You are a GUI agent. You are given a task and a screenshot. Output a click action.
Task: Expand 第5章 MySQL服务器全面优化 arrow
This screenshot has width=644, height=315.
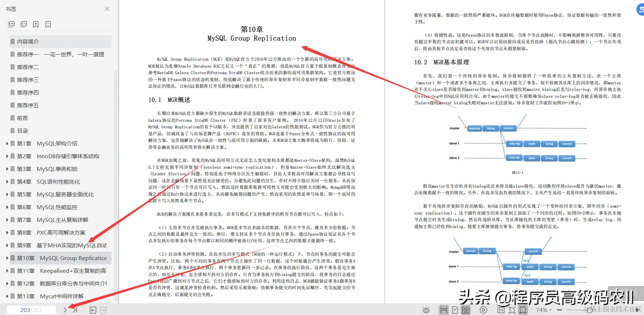(7, 194)
